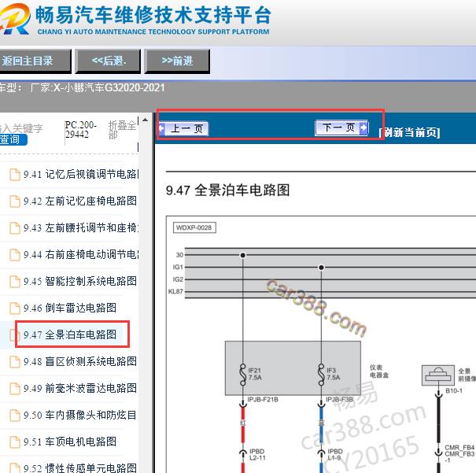Image resolution: width=476 pixels, height=473 pixels.
Task: Click 折叠全部 to collapse all items
Action: (x=122, y=130)
